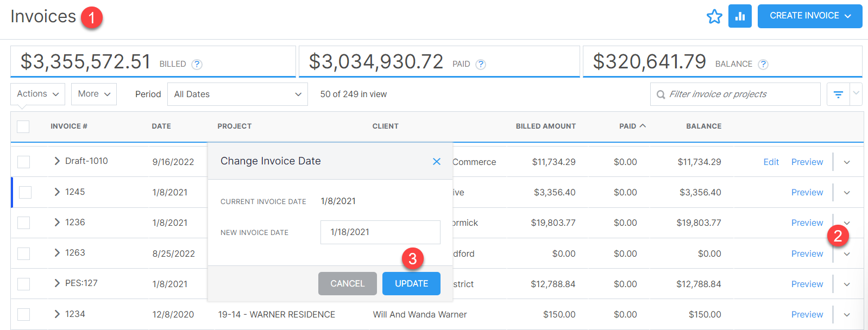The height and width of the screenshot is (330, 868).
Task: Click the help icon next to BILLED
Action: pos(197,64)
